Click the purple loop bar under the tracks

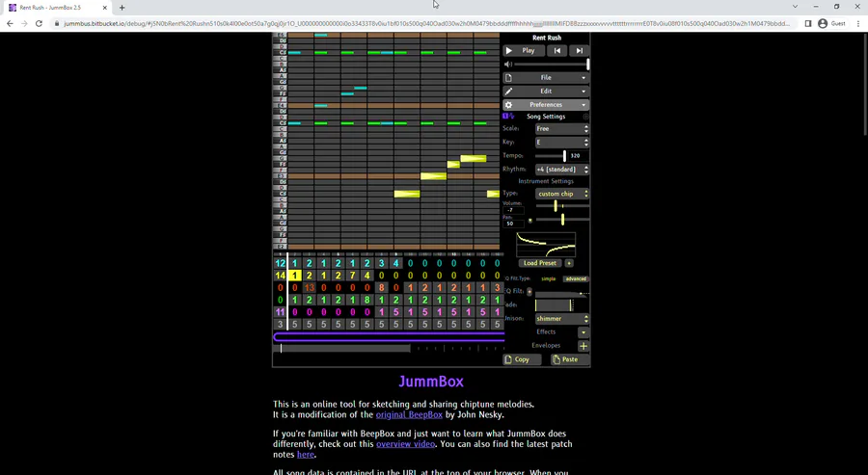tap(389, 337)
